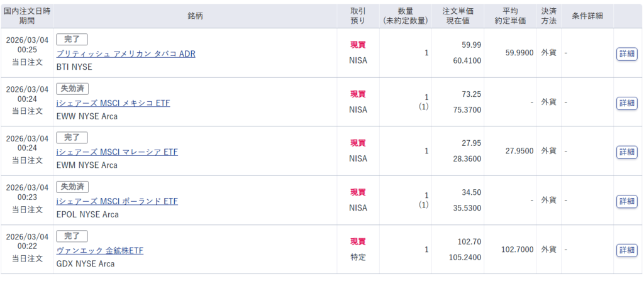
Task: Click the 失効済 badge on EWW order
Action: click(x=72, y=89)
